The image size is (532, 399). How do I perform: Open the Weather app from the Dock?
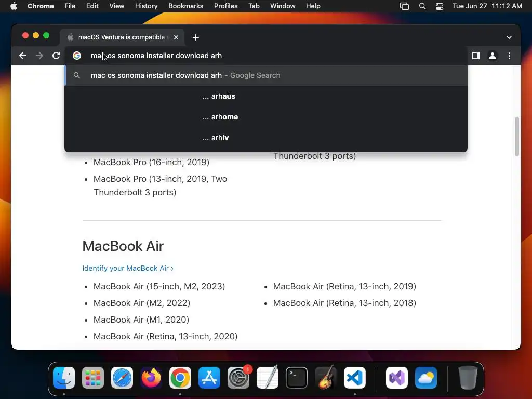[426, 378]
